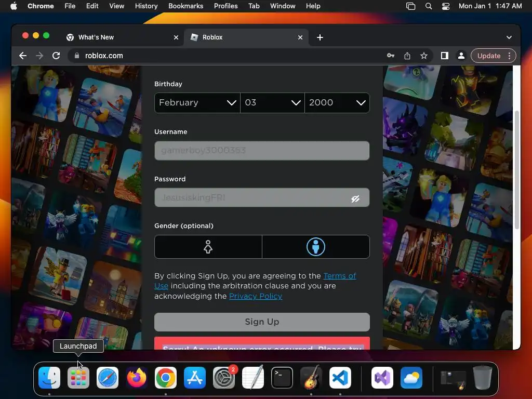The image size is (532, 399).
Task: Open the birthday month dropdown showing February
Action: (197, 102)
